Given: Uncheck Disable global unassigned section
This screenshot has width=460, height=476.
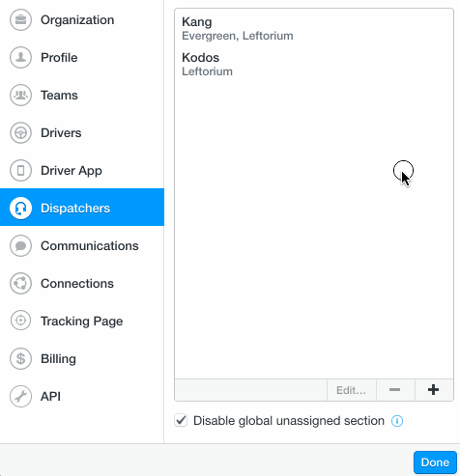Looking at the screenshot, I should tap(181, 420).
